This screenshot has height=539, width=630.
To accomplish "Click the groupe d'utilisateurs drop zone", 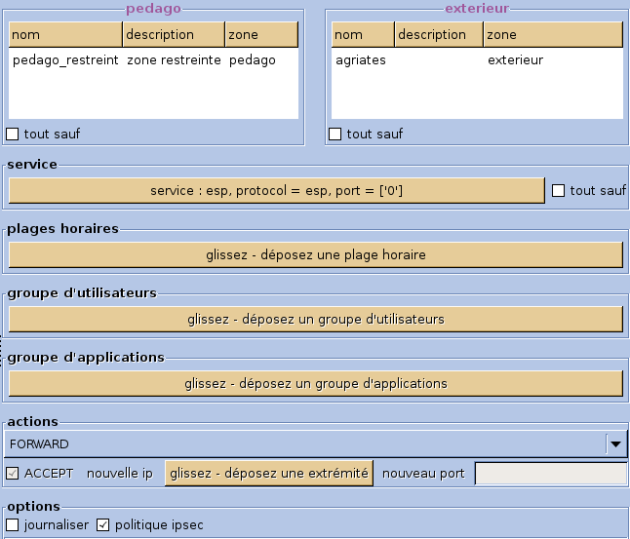I will [316, 319].
